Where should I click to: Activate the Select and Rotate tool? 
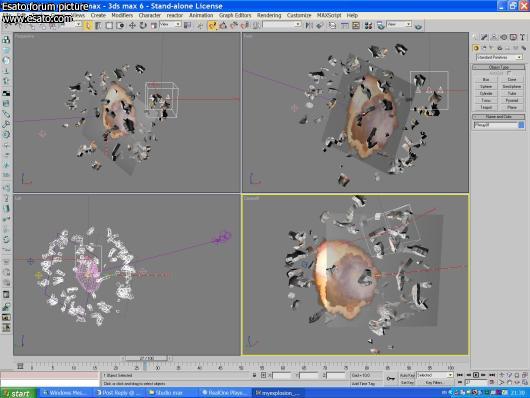143,25
